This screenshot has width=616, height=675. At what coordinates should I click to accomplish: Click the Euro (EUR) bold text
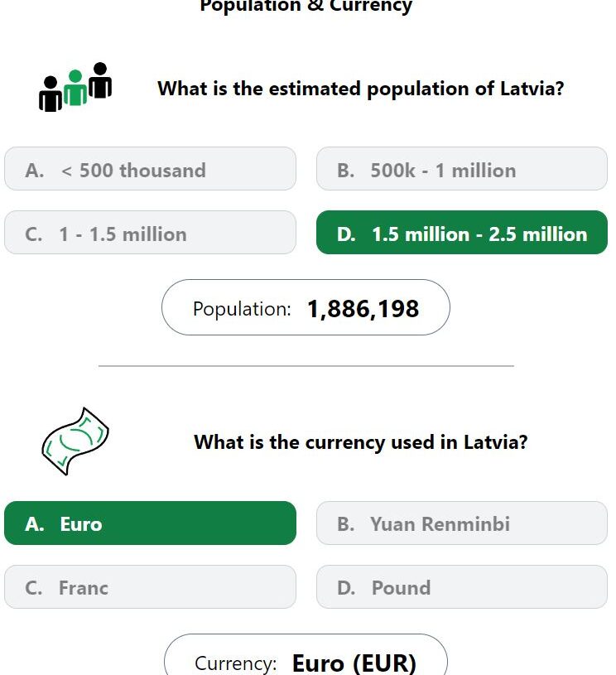point(354,663)
